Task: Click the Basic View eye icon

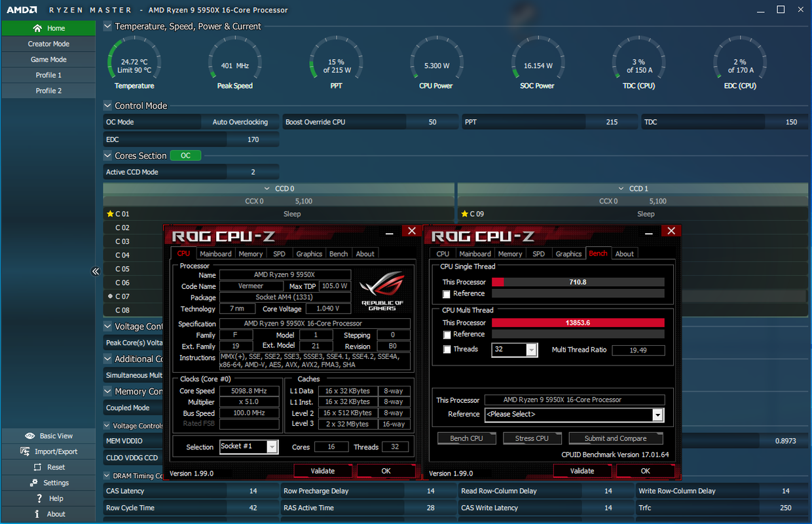Action: click(x=29, y=436)
